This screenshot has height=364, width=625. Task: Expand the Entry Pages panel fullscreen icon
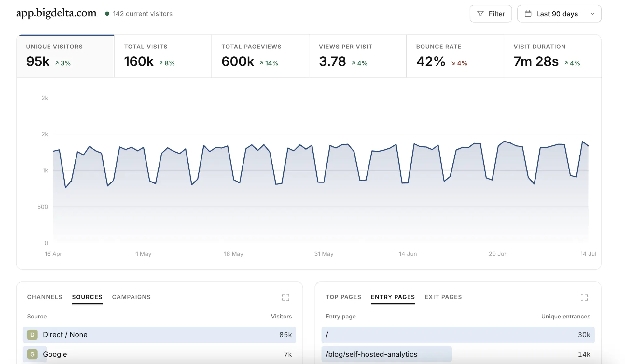point(584,297)
